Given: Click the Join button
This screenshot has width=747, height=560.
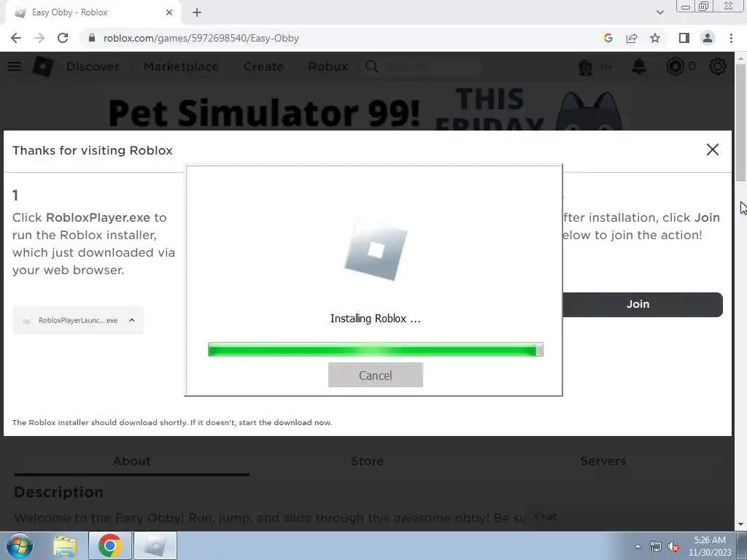Looking at the screenshot, I should [642, 304].
